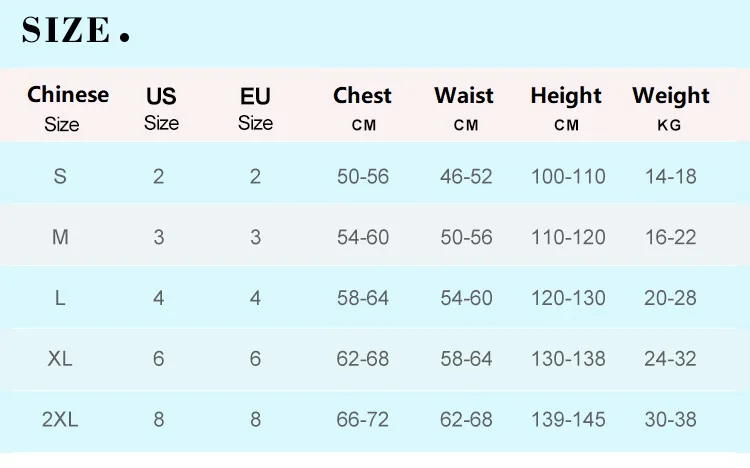The width and height of the screenshot is (750, 468).
Task: Select the S size row label
Action: 60,176
